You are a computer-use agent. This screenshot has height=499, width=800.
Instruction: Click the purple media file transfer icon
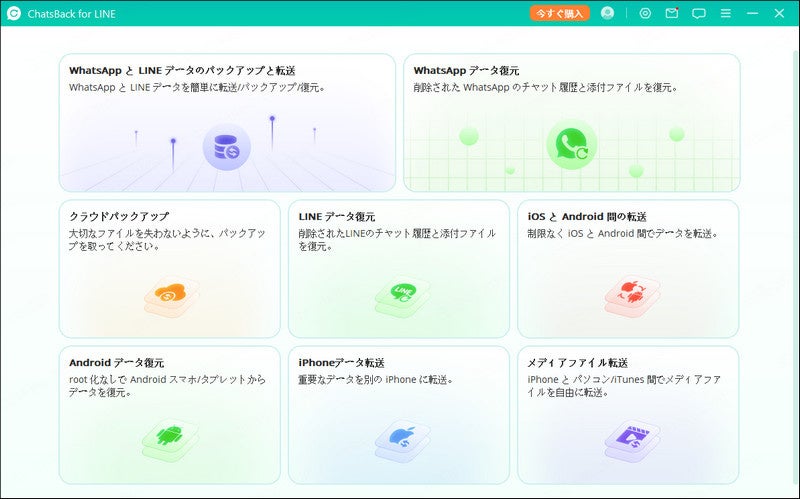(x=632, y=440)
